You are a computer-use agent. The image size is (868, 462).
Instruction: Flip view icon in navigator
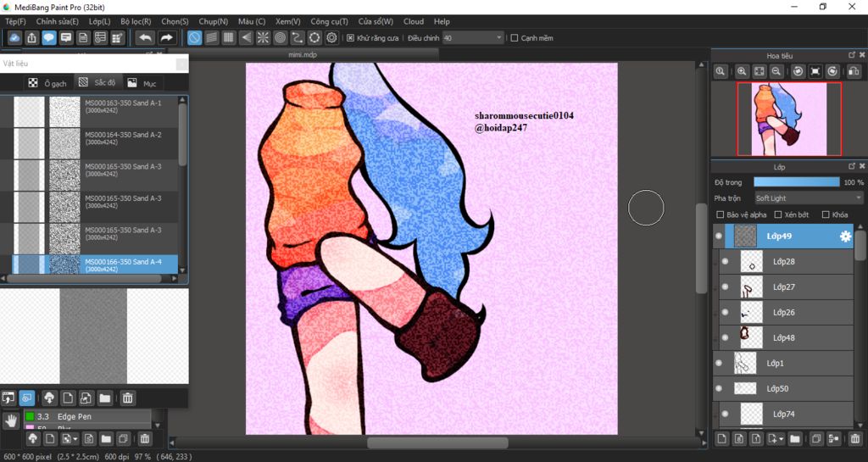click(x=854, y=71)
